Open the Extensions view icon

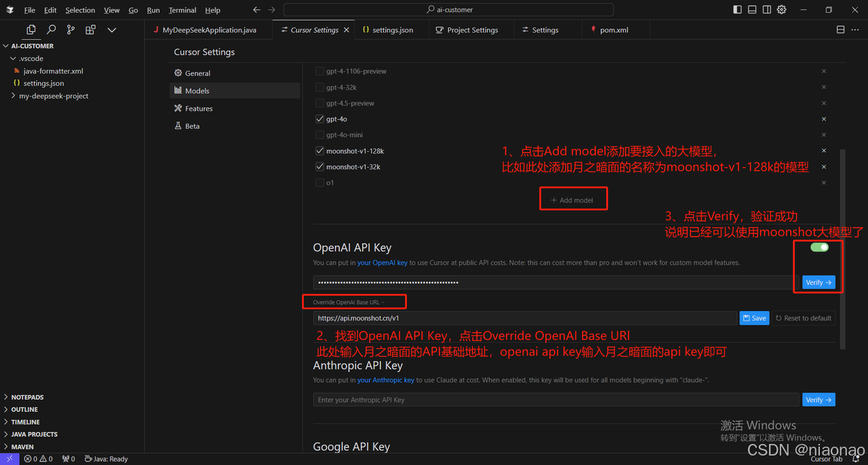click(x=90, y=30)
